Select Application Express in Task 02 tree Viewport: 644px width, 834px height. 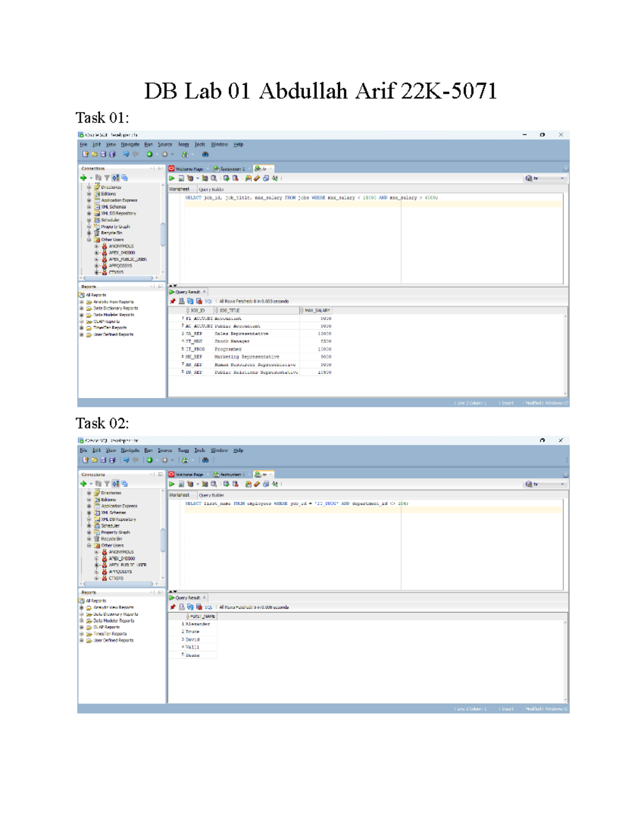click(x=119, y=506)
